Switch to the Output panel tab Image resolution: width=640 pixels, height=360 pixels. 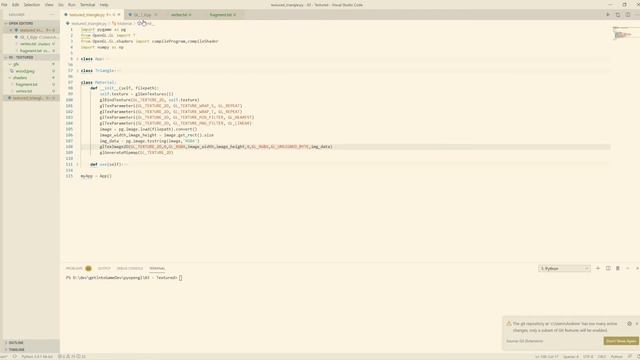tap(104, 268)
